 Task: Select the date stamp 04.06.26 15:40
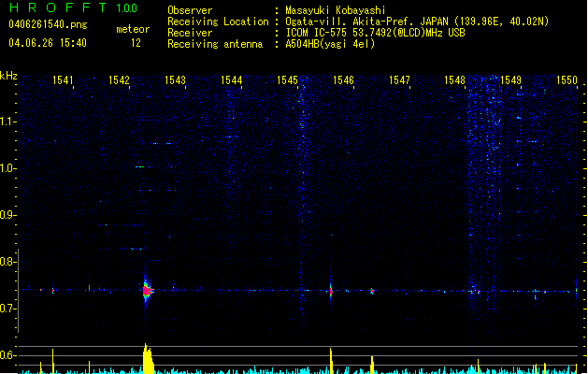pyautogui.click(x=48, y=43)
